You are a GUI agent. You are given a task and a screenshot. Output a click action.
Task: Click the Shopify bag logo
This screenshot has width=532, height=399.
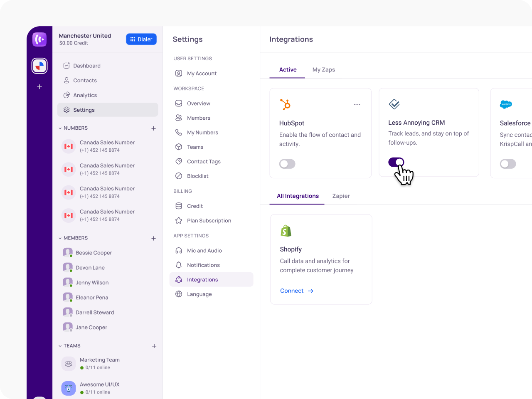point(286,231)
